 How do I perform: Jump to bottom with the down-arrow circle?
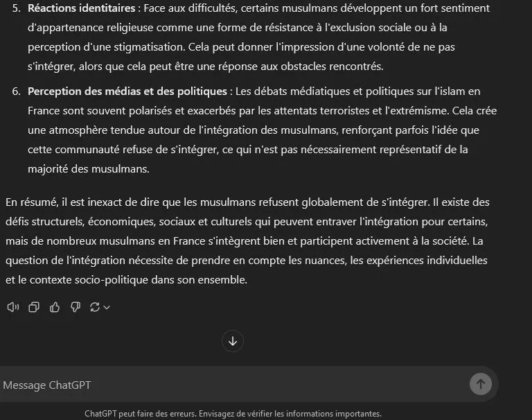[233, 341]
